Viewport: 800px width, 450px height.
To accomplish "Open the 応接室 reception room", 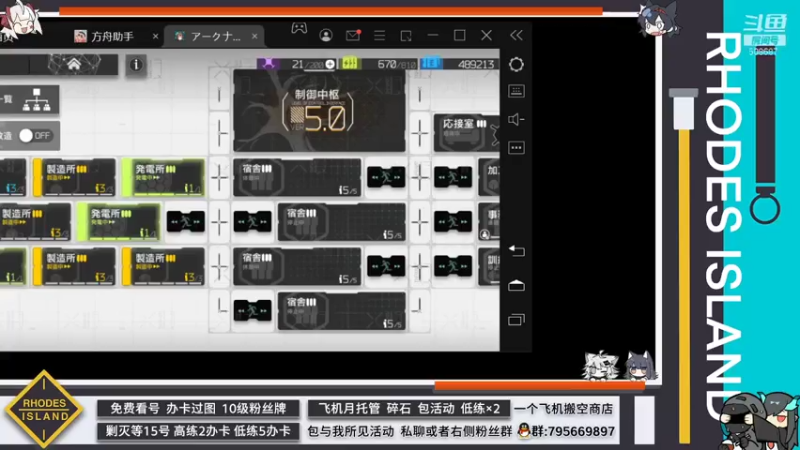I will click(x=466, y=133).
